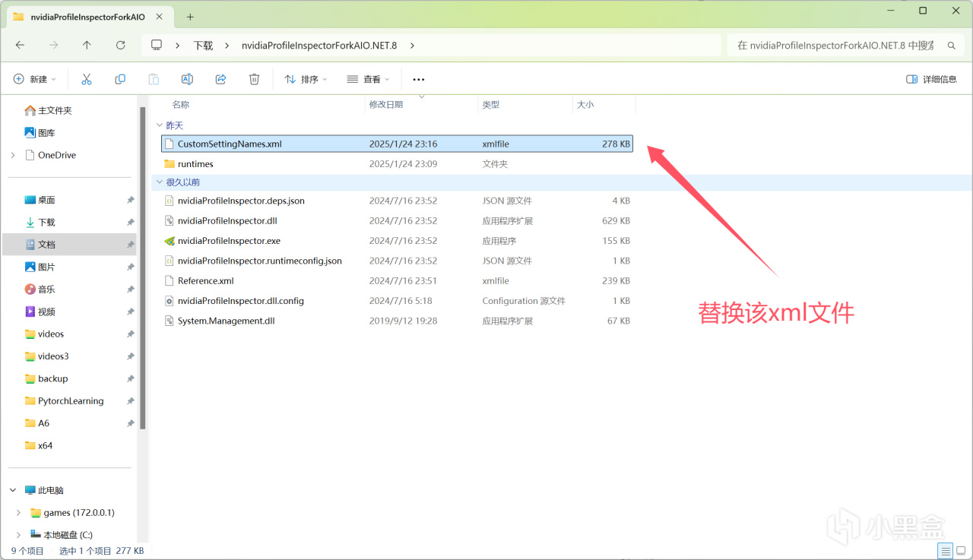The width and height of the screenshot is (973, 560).
Task: Open new tab with plus button
Action: [190, 17]
